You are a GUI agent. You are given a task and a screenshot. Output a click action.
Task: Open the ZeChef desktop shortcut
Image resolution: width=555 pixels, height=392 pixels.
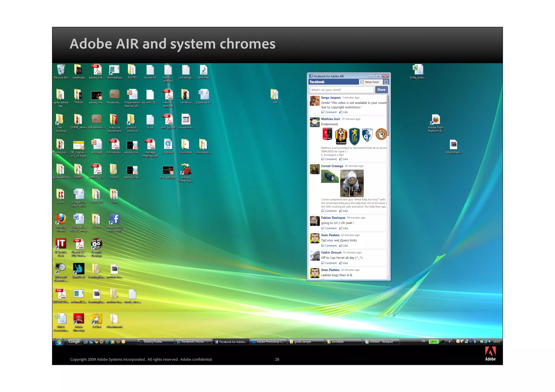point(96,320)
